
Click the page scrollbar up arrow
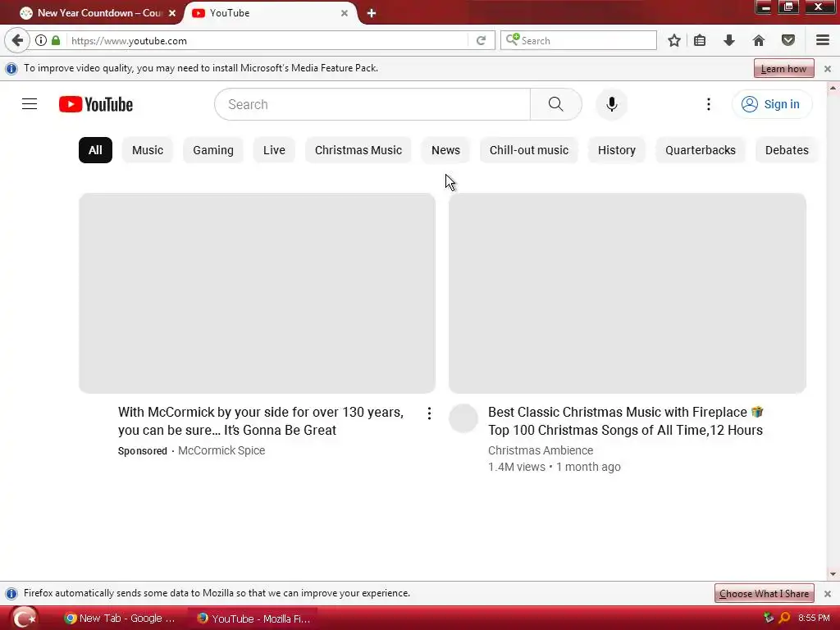pyautogui.click(x=833, y=89)
